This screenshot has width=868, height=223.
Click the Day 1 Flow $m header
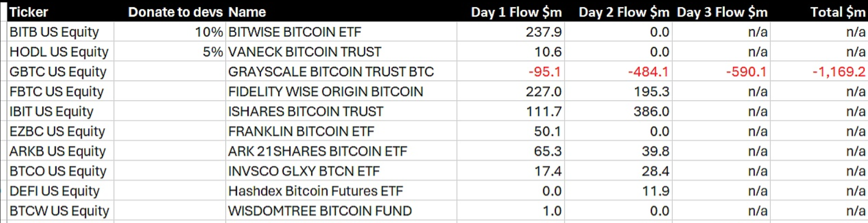point(516,12)
